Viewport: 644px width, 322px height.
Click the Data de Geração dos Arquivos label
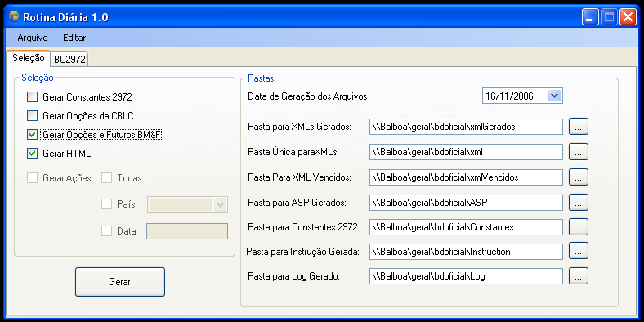(307, 96)
